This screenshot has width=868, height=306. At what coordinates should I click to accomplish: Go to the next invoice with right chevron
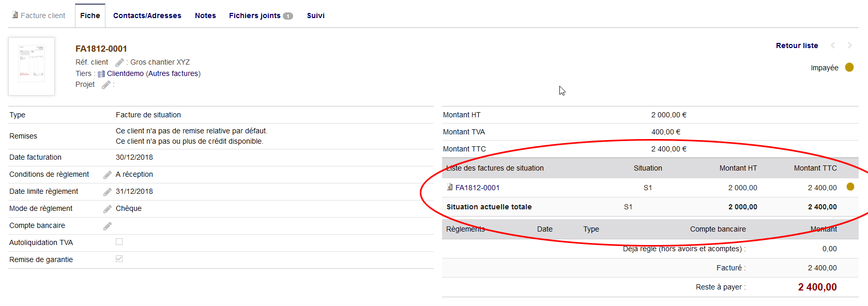tap(849, 45)
